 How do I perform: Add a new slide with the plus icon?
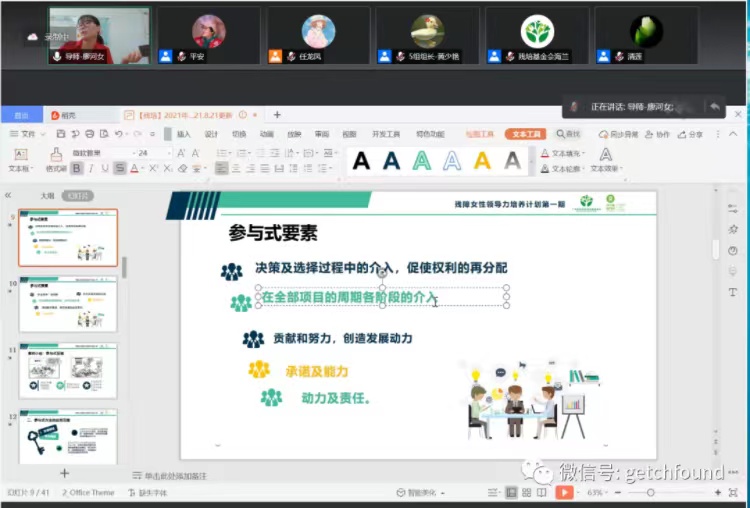pyautogui.click(x=65, y=473)
